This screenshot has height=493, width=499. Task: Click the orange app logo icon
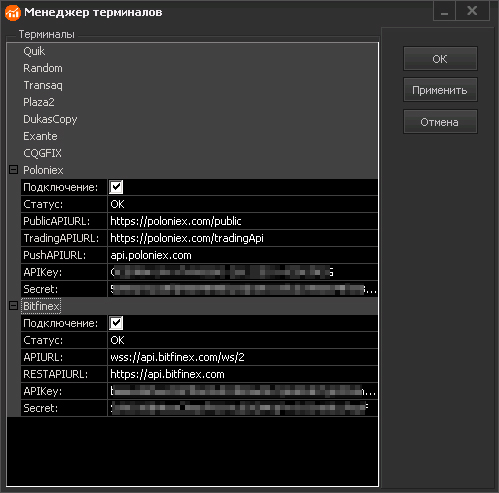click(x=13, y=13)
